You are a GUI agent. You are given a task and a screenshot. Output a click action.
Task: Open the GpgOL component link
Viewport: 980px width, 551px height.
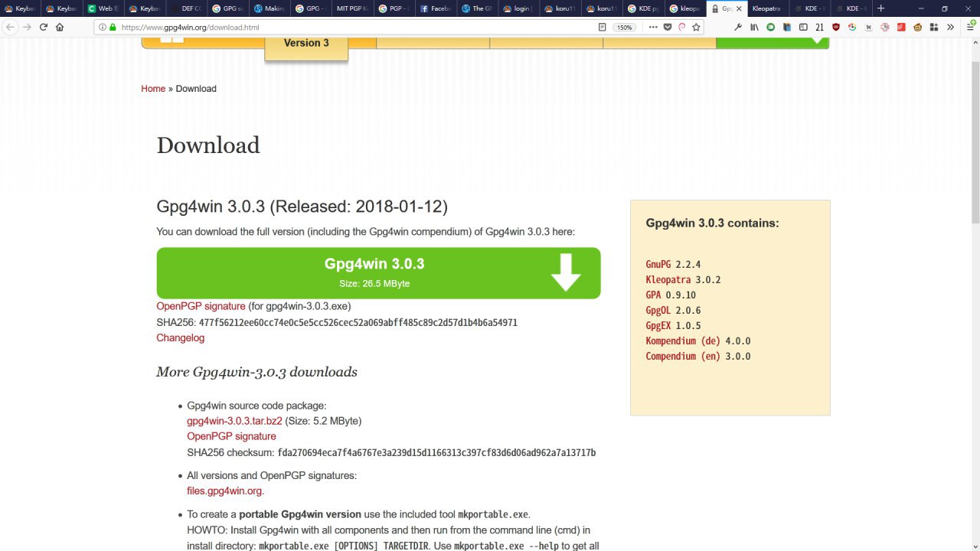pyautogui.click(x=658, y=311)
